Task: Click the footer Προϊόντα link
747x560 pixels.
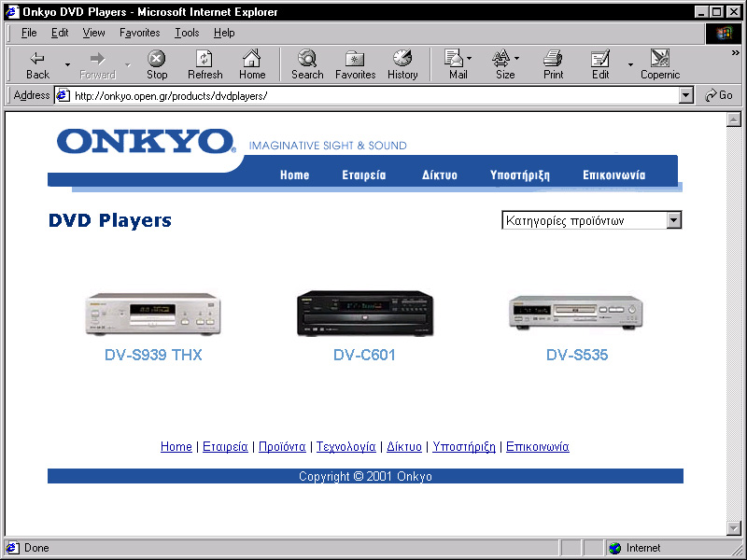Action: click(x=282, y=447)
